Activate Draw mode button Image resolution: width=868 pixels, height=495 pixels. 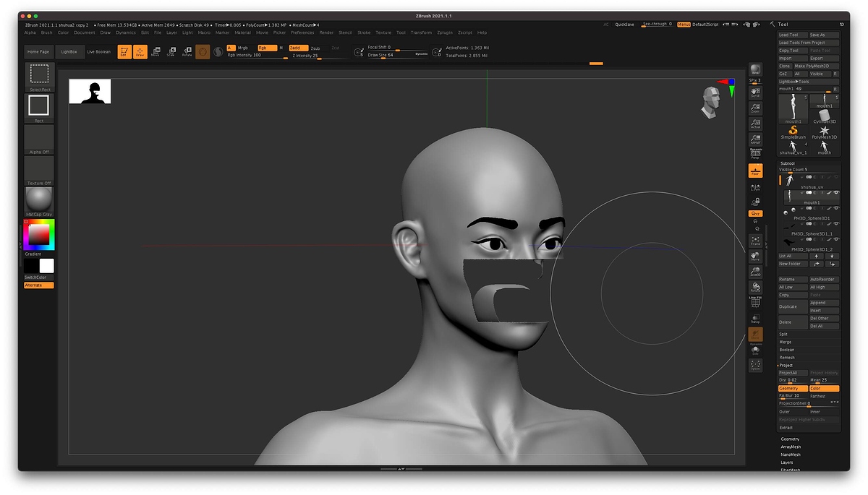[140, 51]
